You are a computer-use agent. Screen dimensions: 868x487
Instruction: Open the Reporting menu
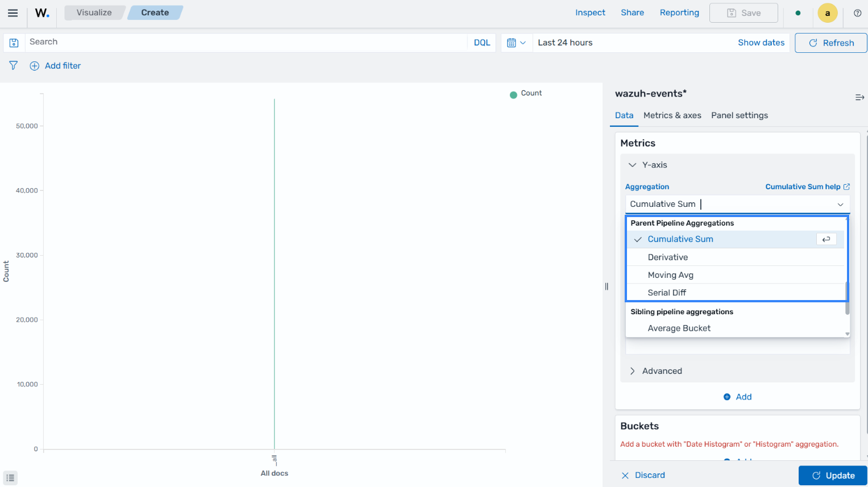click(x=679, y=13)
